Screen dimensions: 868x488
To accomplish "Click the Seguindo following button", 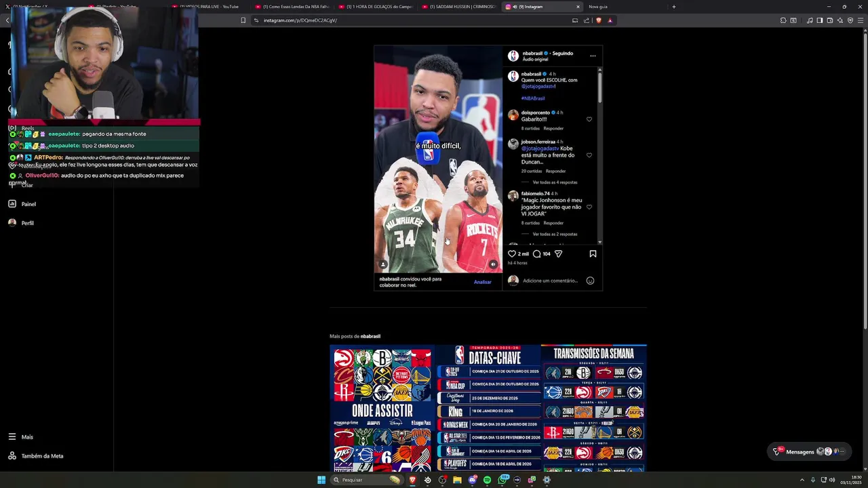I will tap(562, 53).
